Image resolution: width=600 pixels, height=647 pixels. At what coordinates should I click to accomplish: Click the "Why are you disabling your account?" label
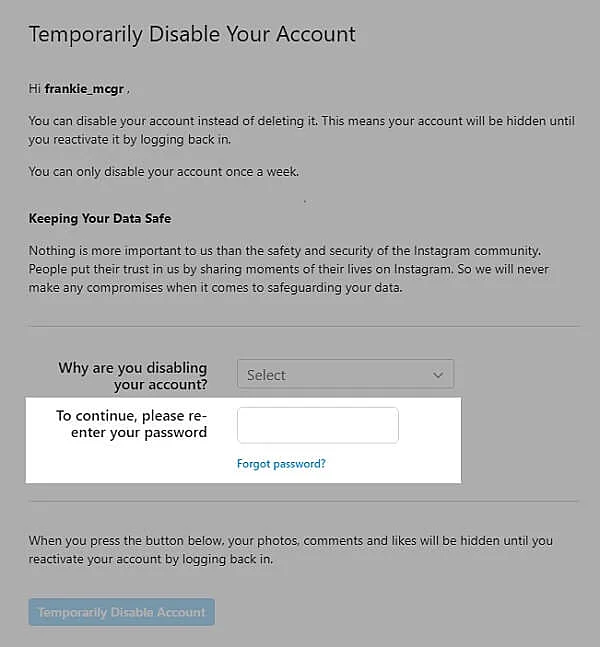click(x=133, y=376)
